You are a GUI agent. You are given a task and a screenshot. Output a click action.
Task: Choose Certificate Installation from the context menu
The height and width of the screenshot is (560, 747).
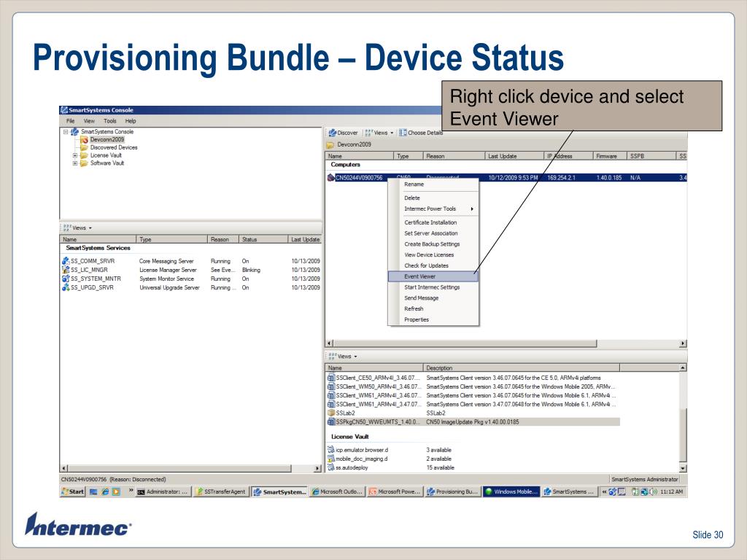pyautogui.click(x=430, y=222)
